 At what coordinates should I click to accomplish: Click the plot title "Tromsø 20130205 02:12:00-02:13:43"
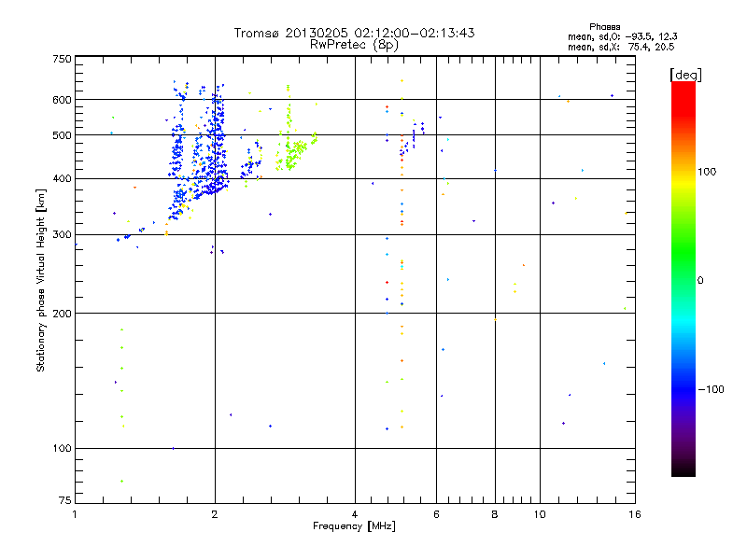[354, 33]
